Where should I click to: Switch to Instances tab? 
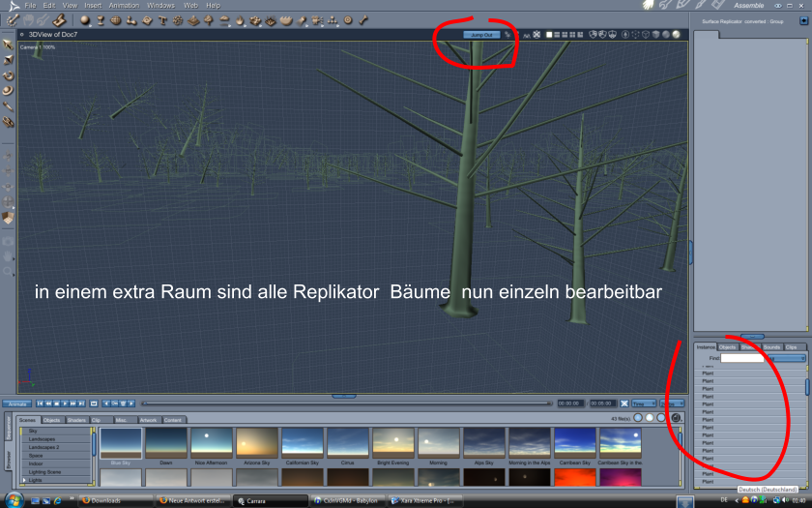point(706,346)
